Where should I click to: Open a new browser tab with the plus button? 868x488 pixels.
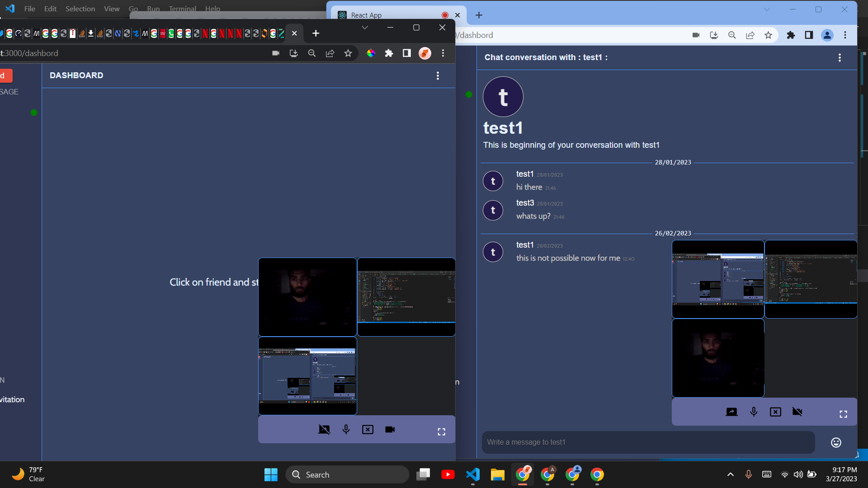[x=478, y=15]
